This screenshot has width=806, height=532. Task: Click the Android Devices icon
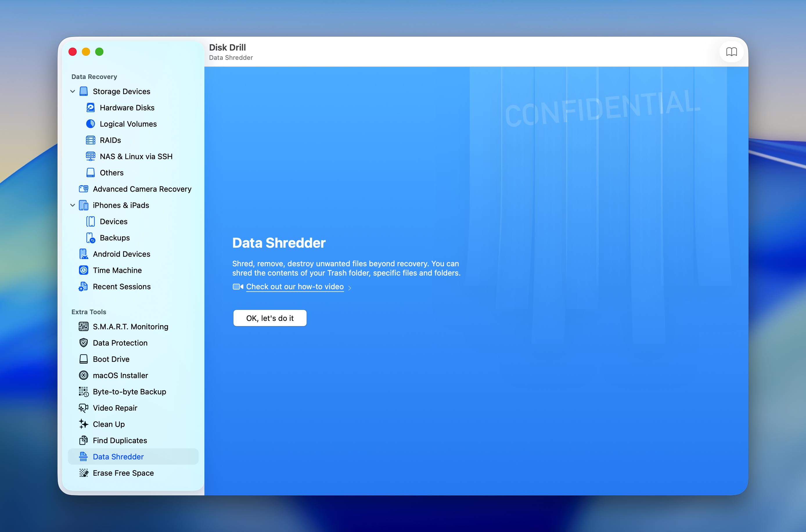click(83, 254)
